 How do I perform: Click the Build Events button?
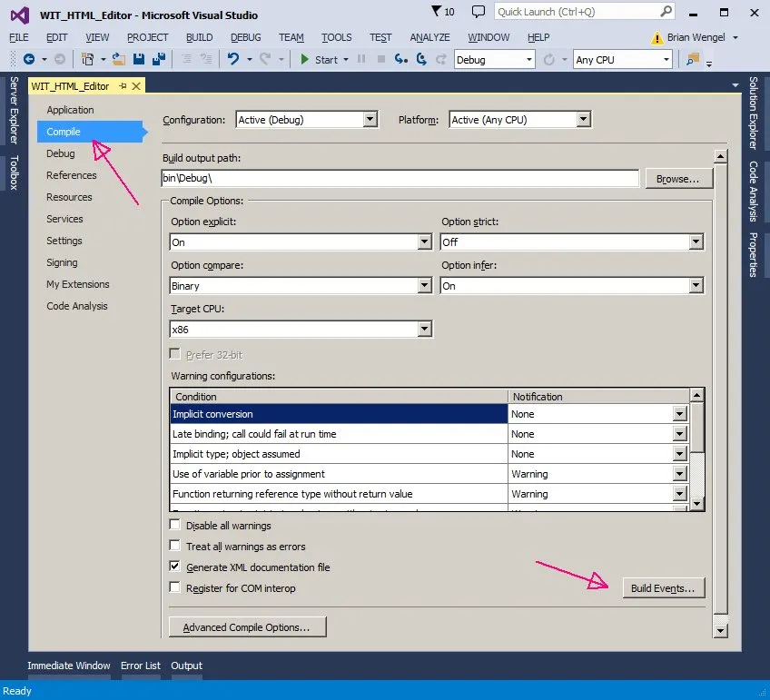(x=663, y=588)
